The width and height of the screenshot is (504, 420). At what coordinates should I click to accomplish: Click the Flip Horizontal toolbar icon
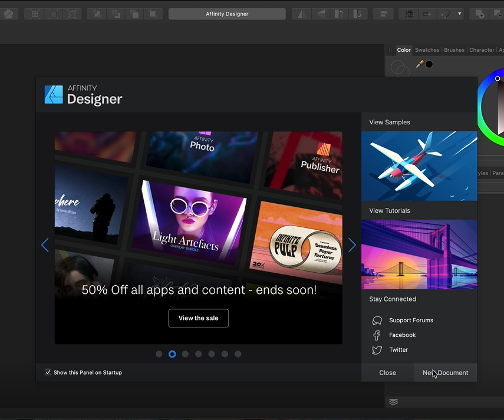pos(301,14)
